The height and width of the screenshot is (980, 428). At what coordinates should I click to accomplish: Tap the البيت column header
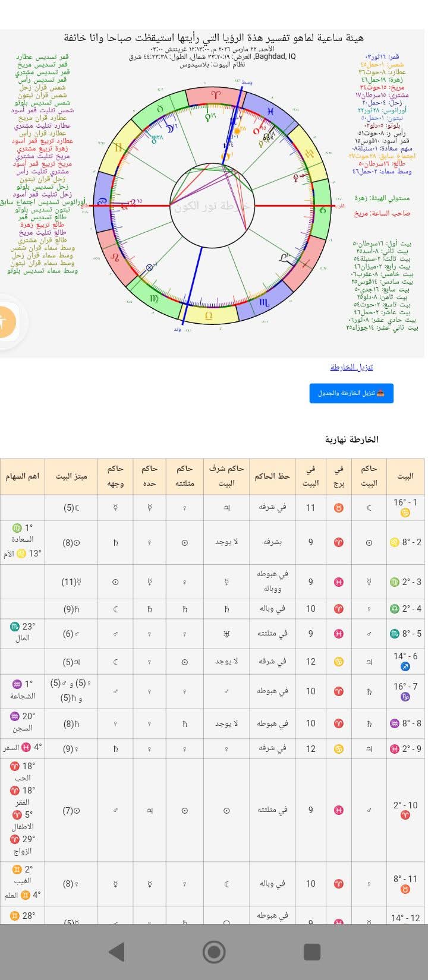(x=405, y=476)
